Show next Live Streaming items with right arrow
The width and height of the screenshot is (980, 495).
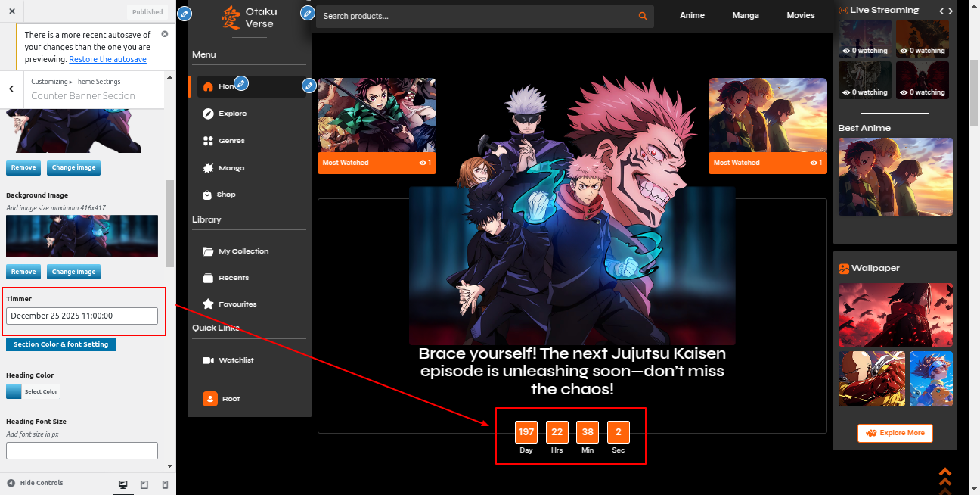pos(951,11)
